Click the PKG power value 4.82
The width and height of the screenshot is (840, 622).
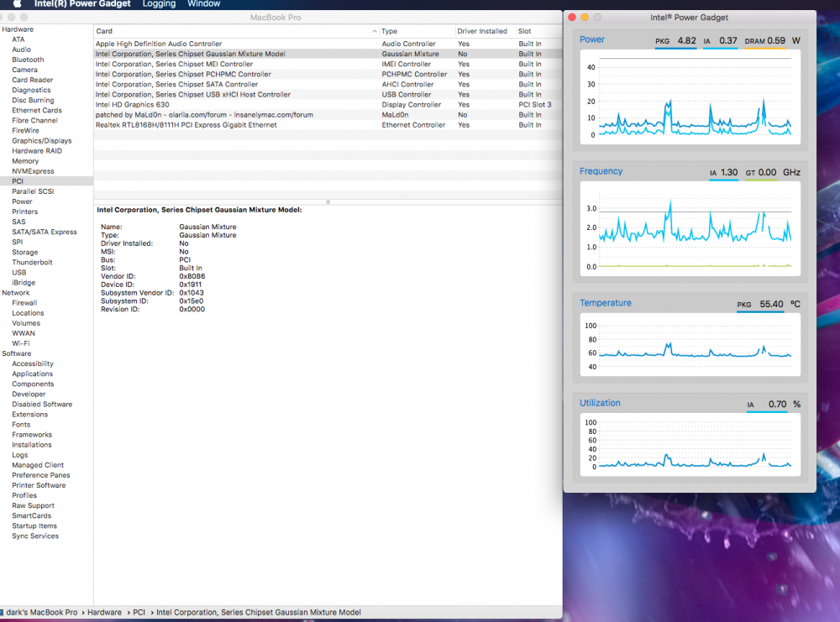pos(687,40)
